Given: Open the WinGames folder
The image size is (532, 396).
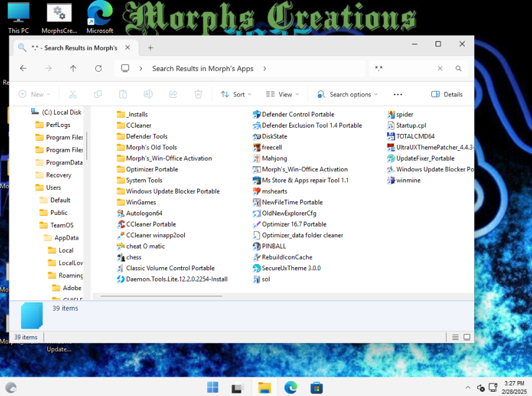Looking at the screenshot, I should click(x=136, y=202).
